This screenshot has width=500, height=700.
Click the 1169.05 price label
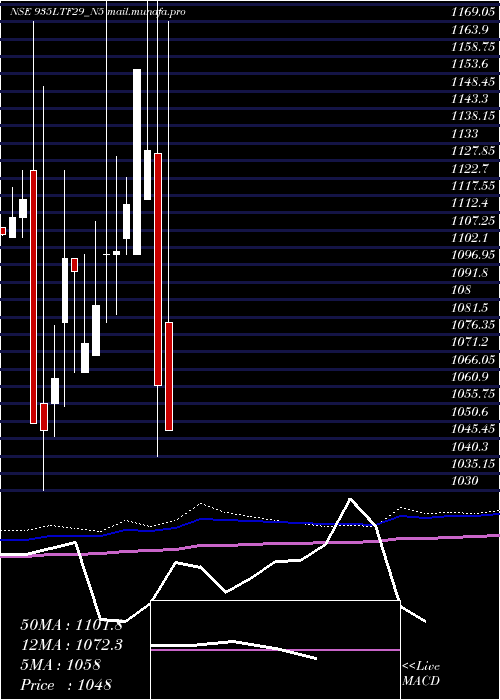[473, 12]
